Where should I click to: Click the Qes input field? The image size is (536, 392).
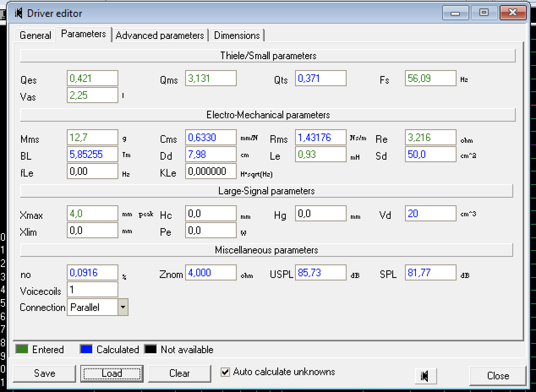click(92, 79)
